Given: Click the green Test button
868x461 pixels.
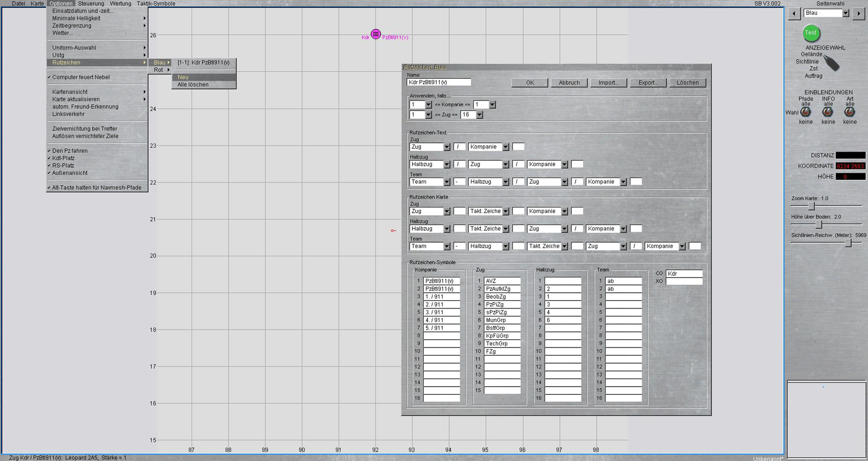Looking at the screenshot, I should pos(810,33).
